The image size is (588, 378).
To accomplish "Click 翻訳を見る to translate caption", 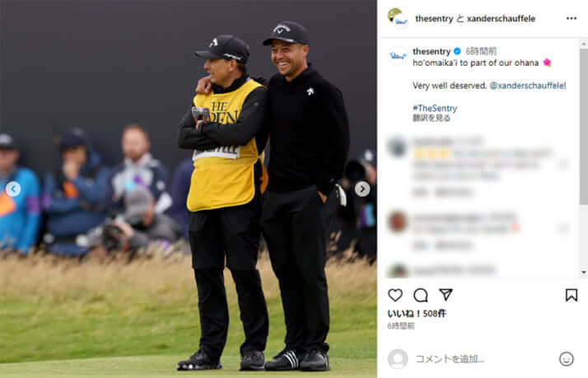I will pyautogui.click(x=432, y=118).
